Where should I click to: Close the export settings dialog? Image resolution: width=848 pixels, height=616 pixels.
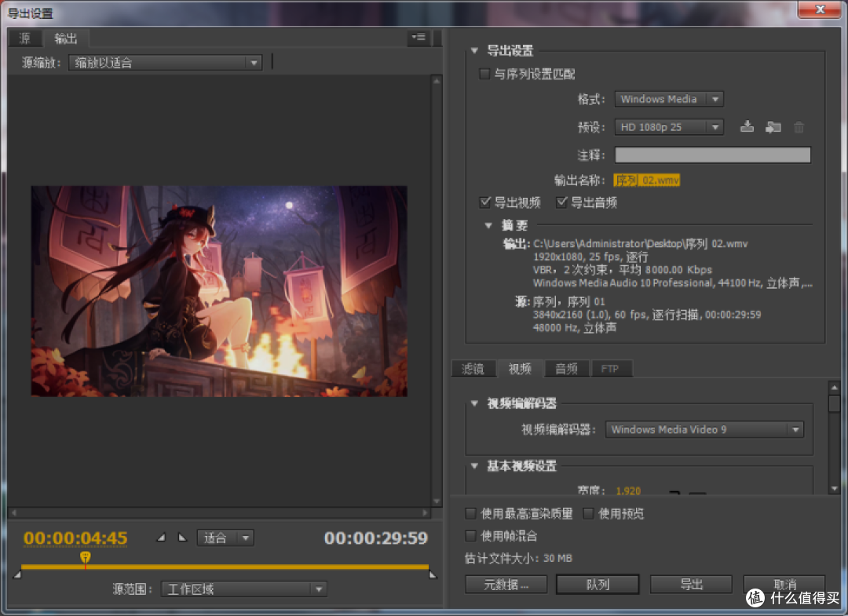coord(820,9)
